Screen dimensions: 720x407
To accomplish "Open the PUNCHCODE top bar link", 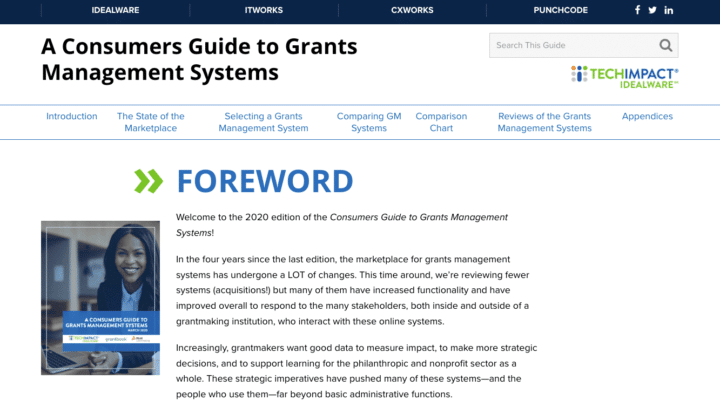I will 560,10.
